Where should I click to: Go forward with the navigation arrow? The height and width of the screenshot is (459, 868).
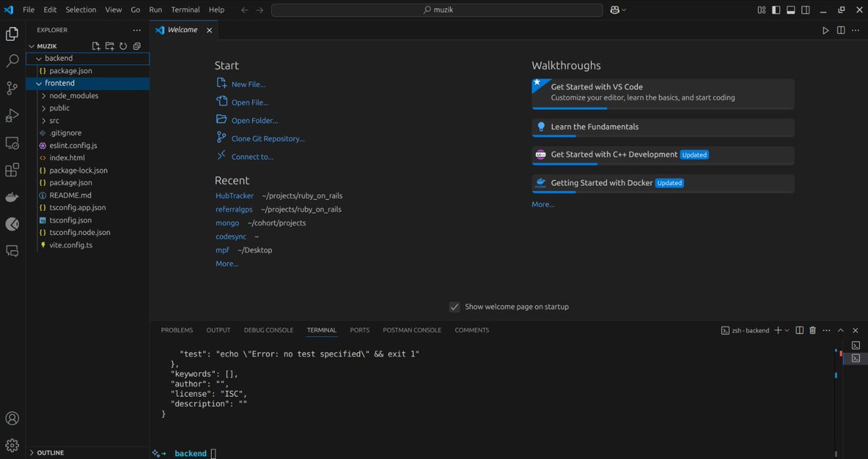(260, 10)
